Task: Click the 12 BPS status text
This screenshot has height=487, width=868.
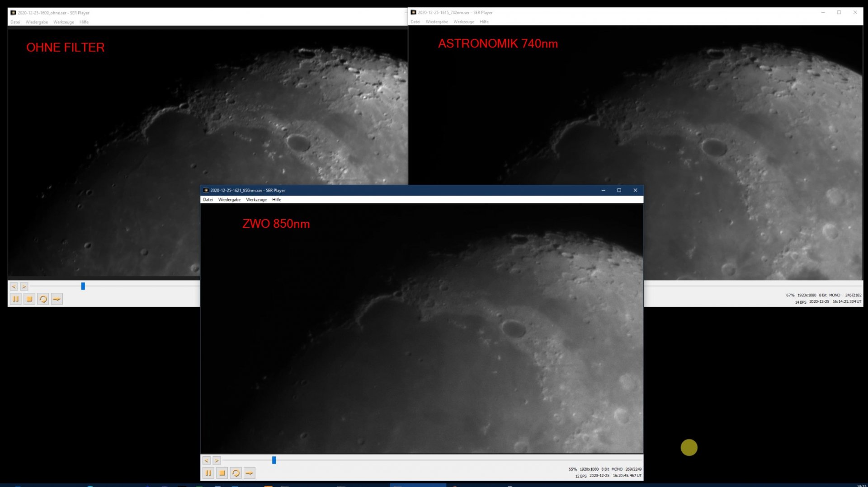Action: pos(581,476)
